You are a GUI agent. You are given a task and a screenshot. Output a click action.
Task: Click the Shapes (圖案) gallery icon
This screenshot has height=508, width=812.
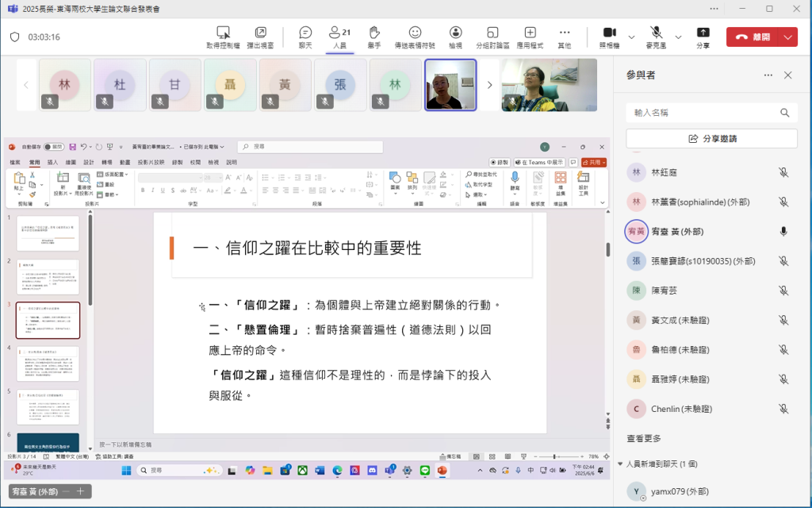395,181
